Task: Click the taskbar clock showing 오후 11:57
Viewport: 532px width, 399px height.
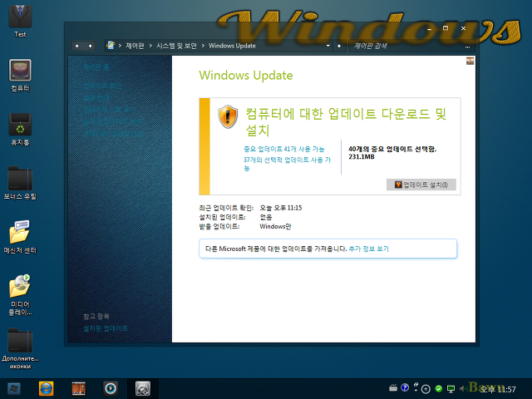Action: 497,389
